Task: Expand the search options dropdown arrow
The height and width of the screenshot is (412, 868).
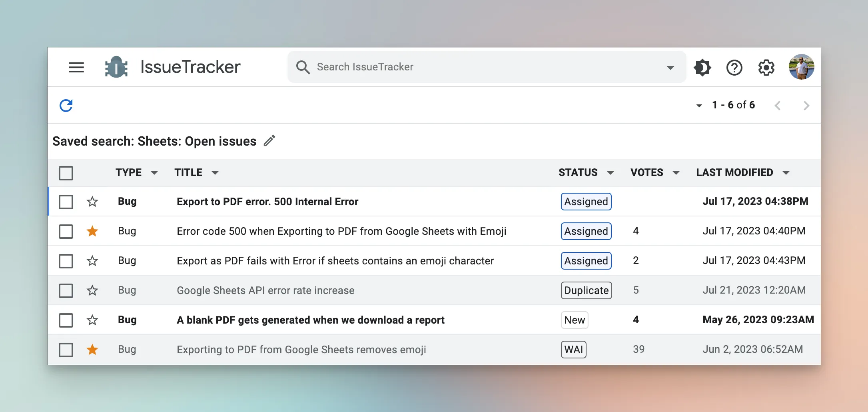Action: click(670, 68)
